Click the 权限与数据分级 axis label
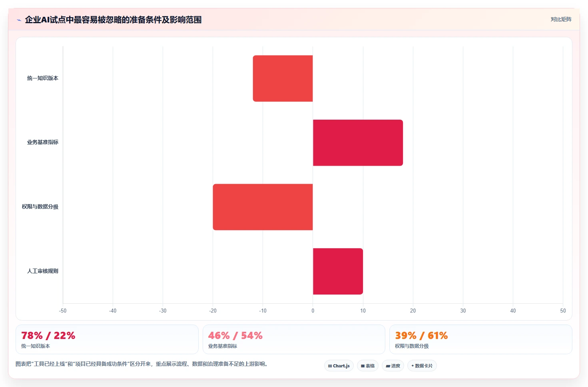This screenshot has width=588, height=387. [40, 207]
